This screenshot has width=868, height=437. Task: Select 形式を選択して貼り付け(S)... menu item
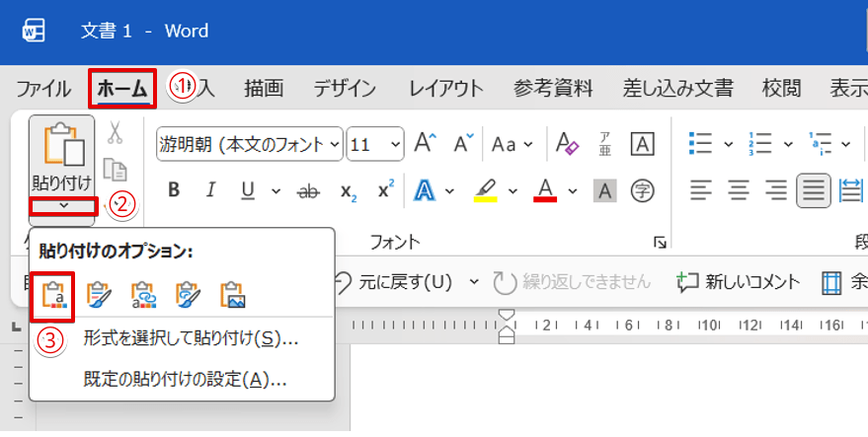coord(191,338)
